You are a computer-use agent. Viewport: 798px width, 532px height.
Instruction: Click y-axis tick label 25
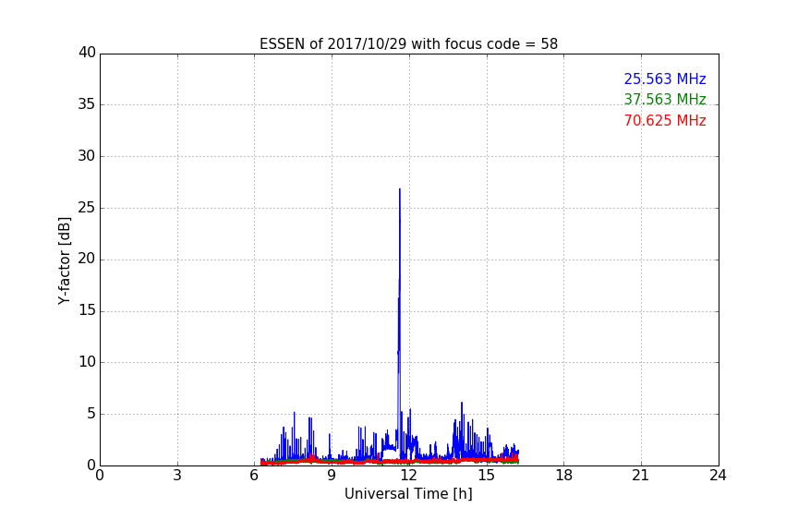coord(87,208)
